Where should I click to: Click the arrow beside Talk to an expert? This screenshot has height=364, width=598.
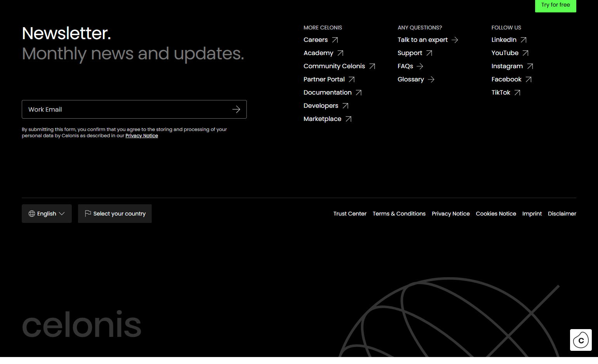coord(455,40)
